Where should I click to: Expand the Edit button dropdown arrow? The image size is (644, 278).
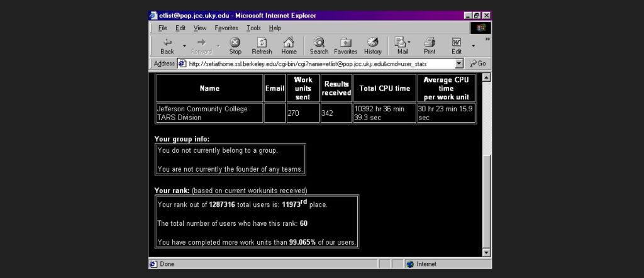(473, 45)
